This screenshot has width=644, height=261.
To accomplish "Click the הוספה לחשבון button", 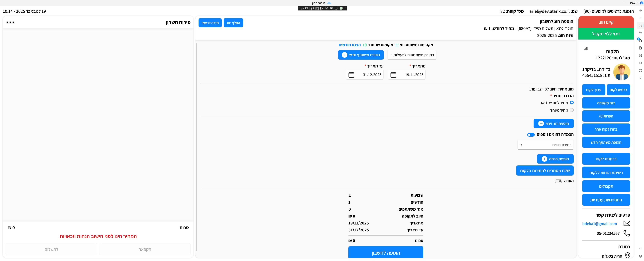I will tap(385, 253).
